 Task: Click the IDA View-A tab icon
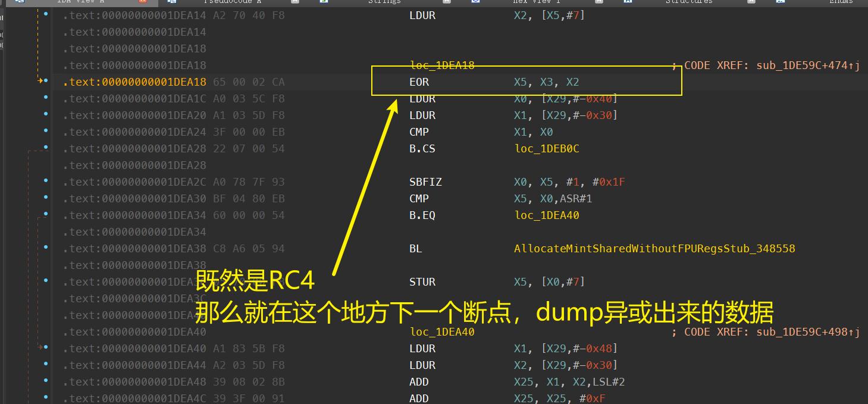20,2
